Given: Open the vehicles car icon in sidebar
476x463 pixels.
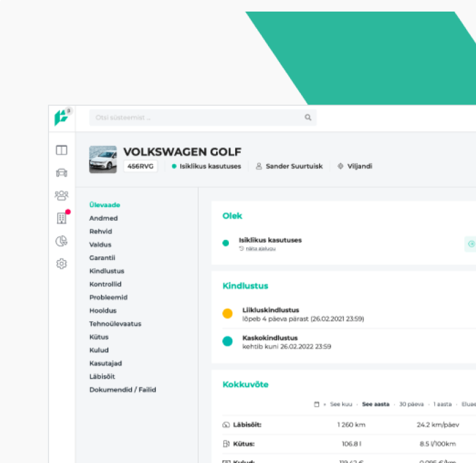Looking at the screenshot, I should 62,173.
